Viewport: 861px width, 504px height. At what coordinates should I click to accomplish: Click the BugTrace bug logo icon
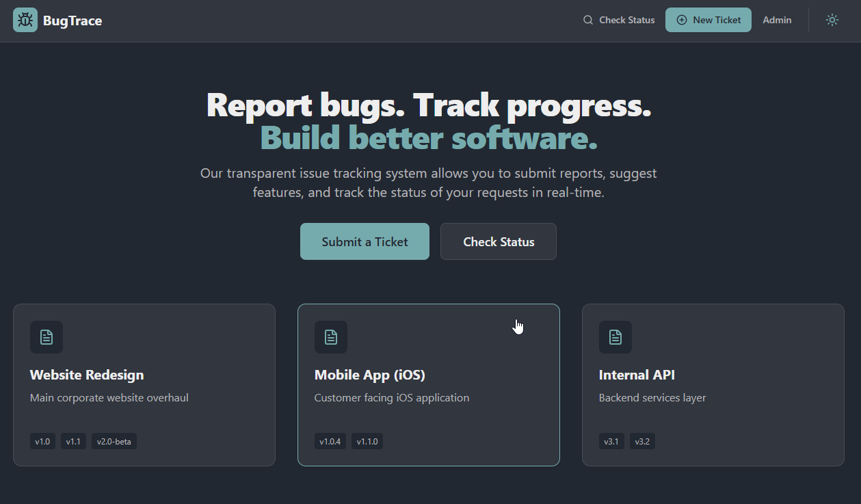(25, 20)
